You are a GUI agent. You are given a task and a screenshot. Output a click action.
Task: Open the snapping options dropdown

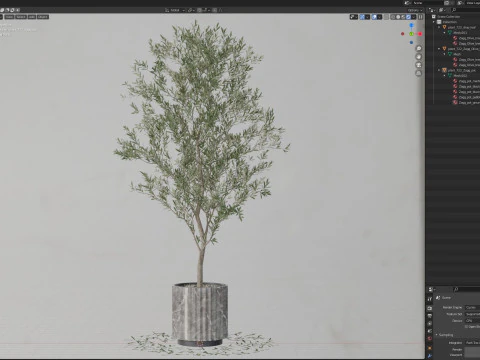coord(206,10)
